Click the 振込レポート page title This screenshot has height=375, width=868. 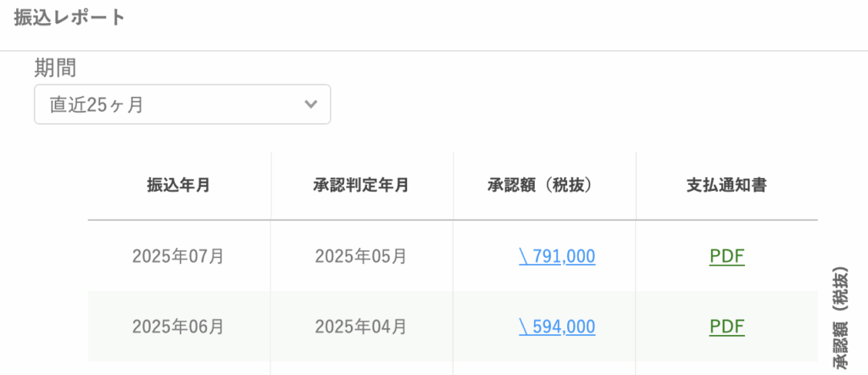(70, 17)
